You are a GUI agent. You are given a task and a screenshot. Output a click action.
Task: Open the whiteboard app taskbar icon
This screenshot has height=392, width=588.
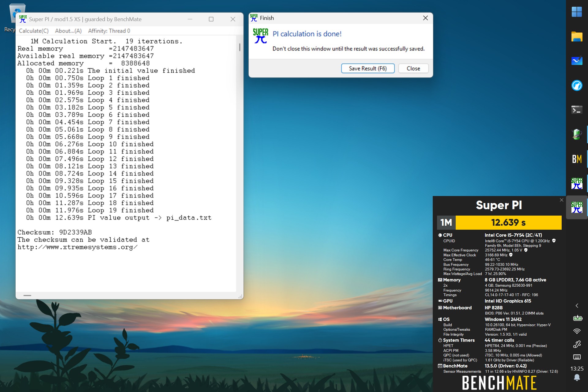click(x=577, y=61)
